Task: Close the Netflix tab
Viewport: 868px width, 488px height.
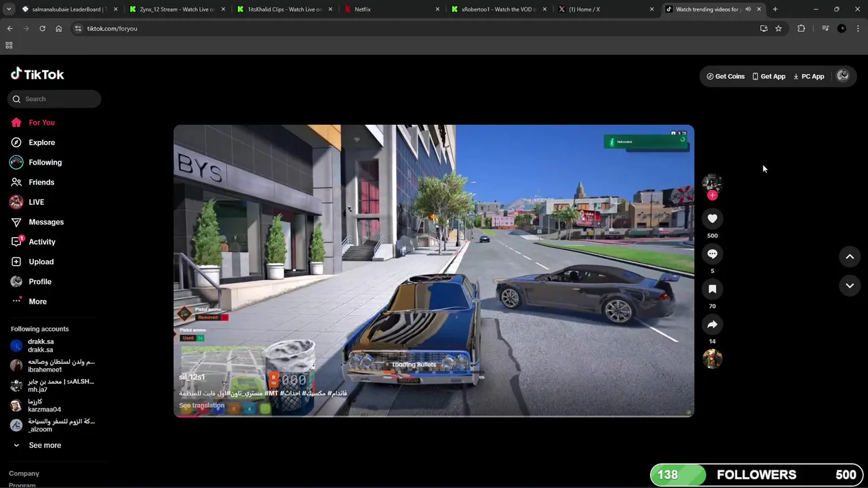Action: [437, 9]
